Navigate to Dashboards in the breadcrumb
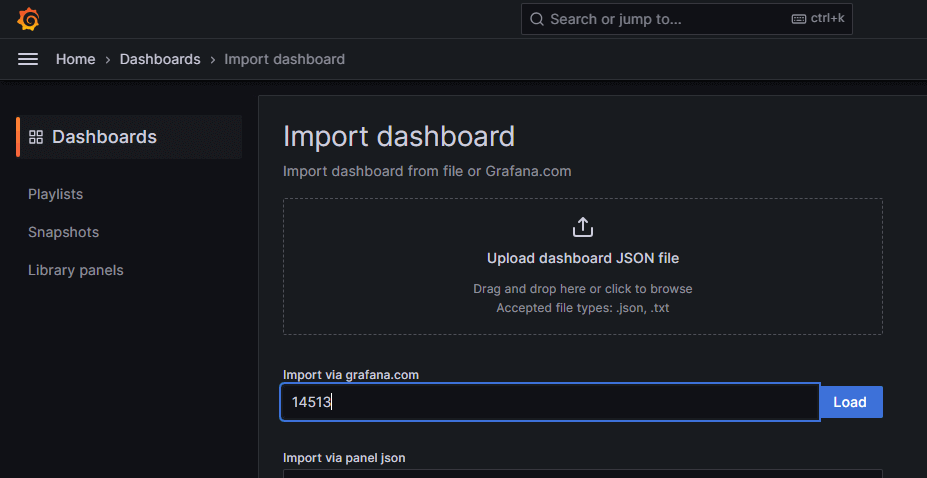This screenshot has width=927, height=478. point(160,59)
